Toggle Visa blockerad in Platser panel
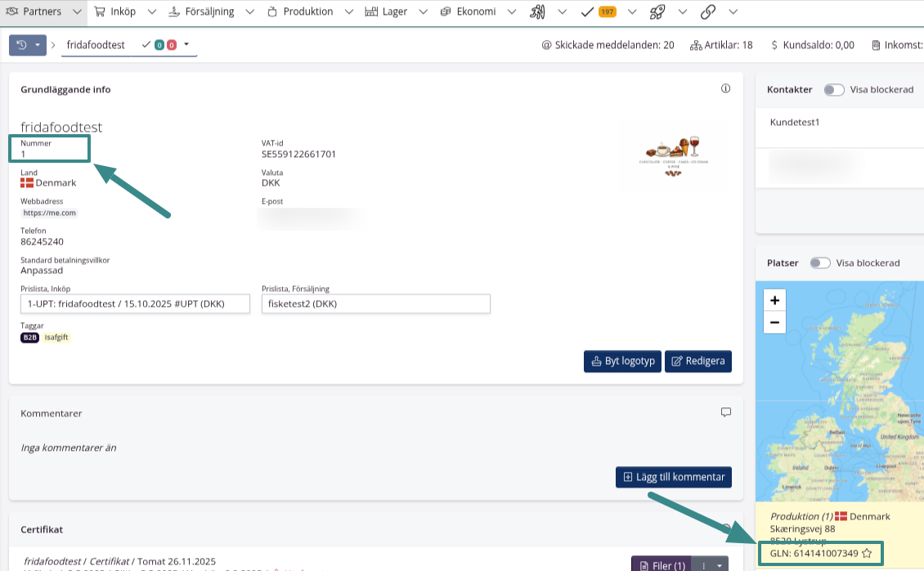 [x=819, y=263]
